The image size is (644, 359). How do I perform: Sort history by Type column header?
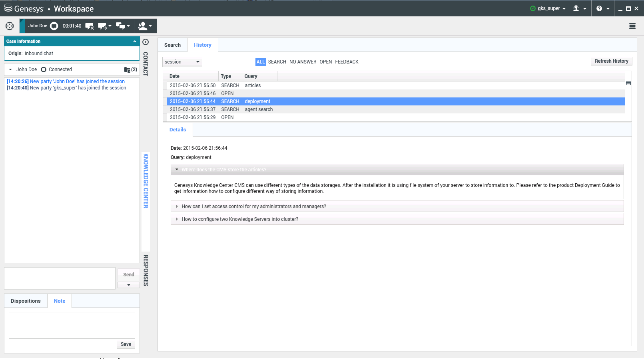(x=231, y=76)
